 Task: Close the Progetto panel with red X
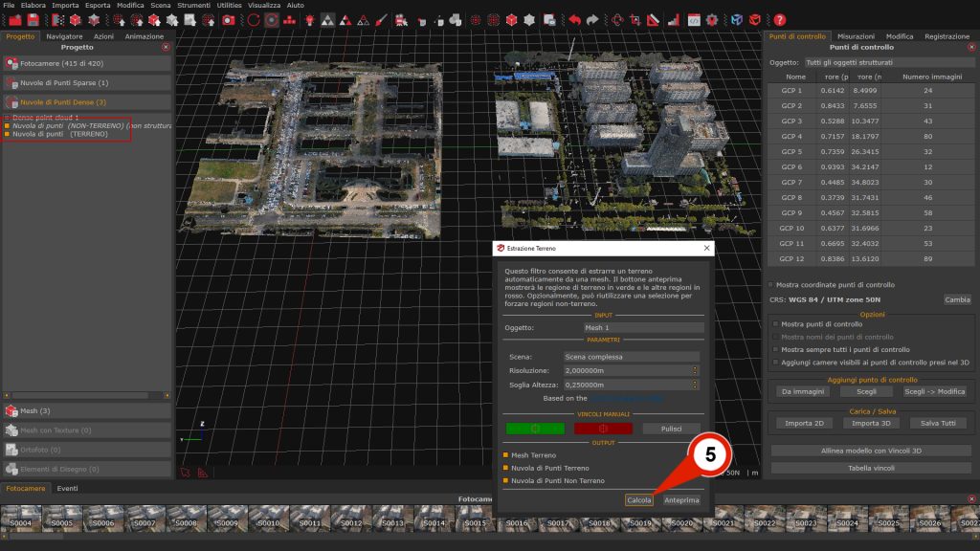tap(166, 47)
